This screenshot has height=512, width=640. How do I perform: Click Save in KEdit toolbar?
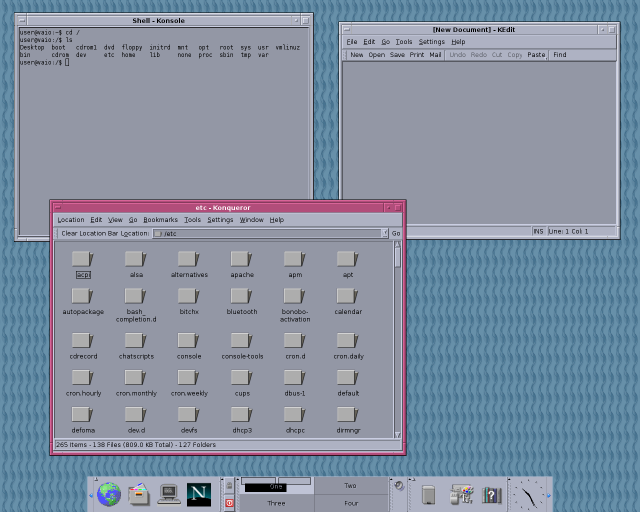click(x=397, y=55)
